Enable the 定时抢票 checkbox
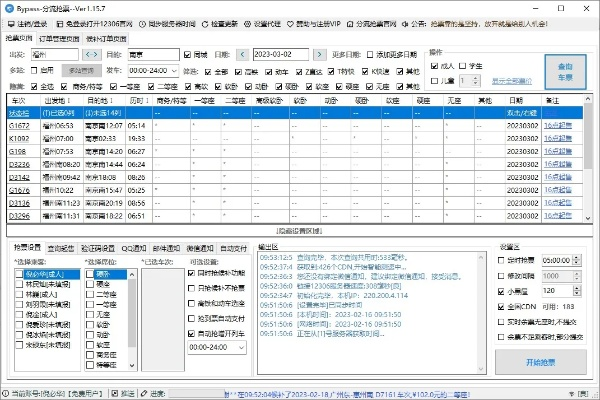Image resolution: width=600 pixels, height=400 pixels. point(501,260)
